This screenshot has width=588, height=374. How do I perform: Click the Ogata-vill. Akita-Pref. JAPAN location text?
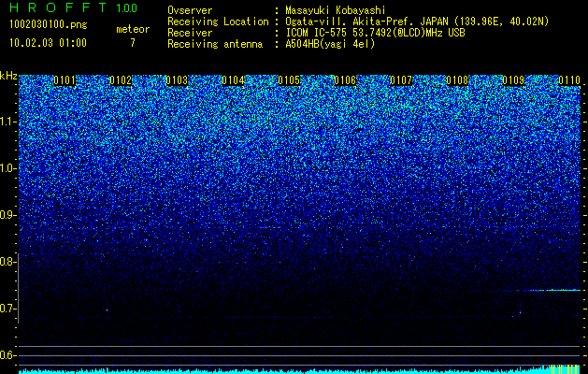coord(366,22)
